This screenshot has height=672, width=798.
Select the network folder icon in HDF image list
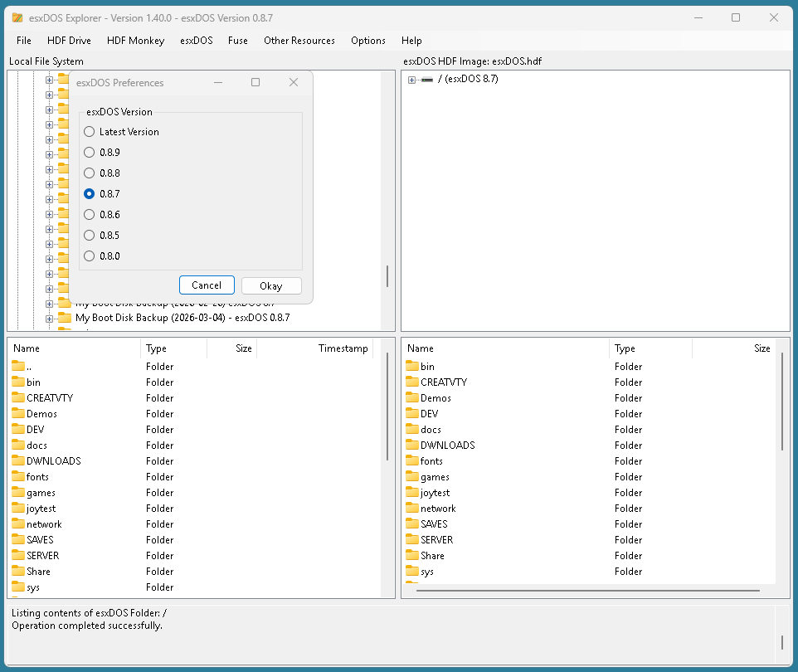click(412, 508)
